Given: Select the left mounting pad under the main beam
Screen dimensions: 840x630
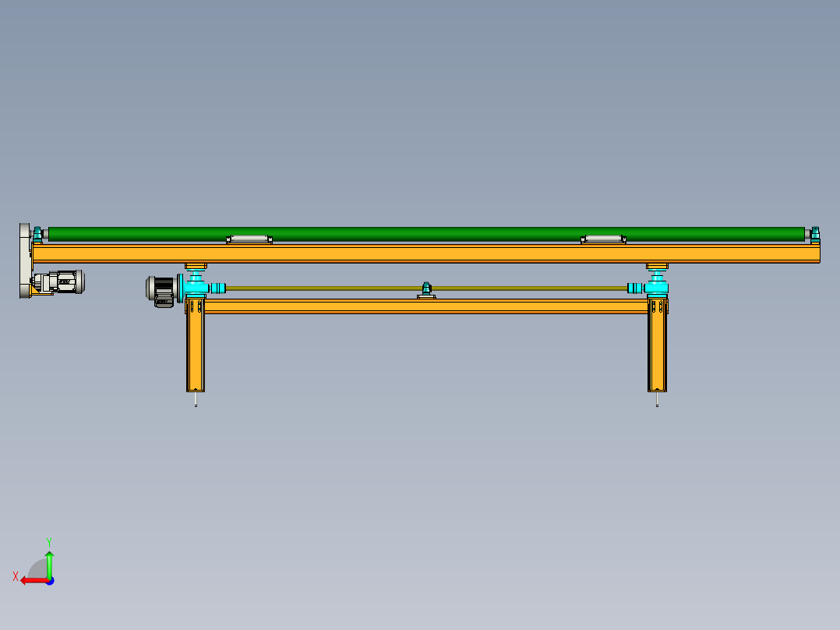Looking at the screenshot, I should (x=196, y=266).
